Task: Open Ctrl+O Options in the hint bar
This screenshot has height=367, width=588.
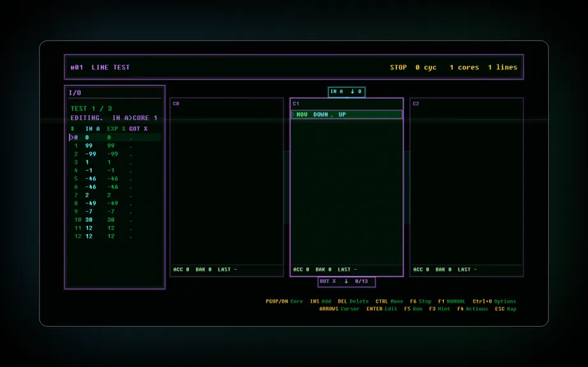Action: tap(494, 301)
